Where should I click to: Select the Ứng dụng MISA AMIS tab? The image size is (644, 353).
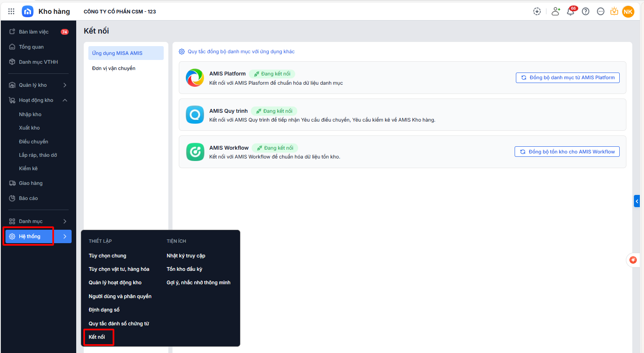[126, 53]
